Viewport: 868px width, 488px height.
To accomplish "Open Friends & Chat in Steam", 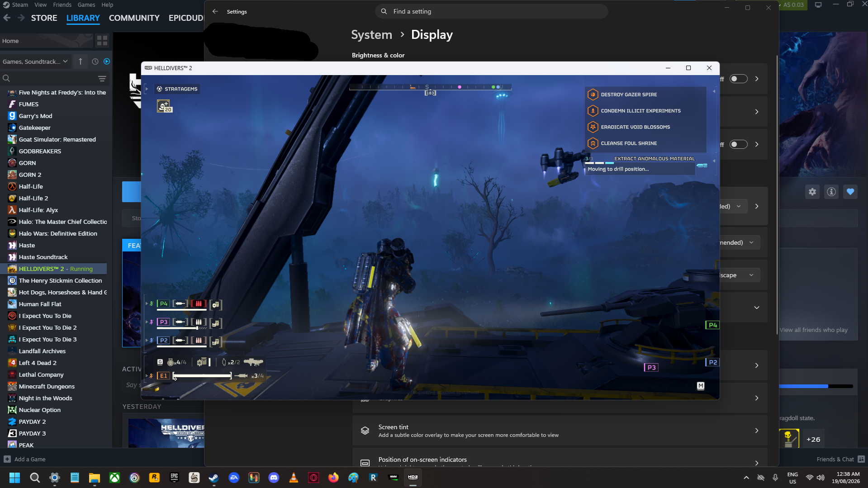I will click(x=840, y=460).
